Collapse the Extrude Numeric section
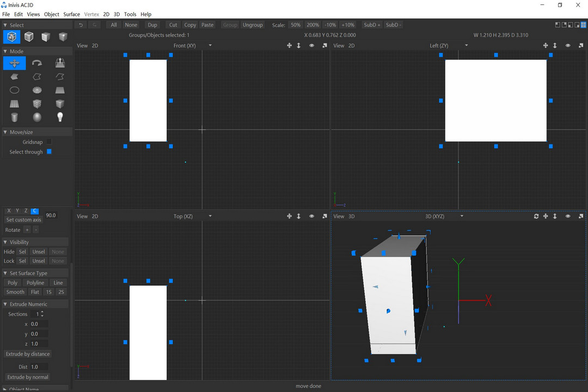The image size is (588, 392). coord(5,304)
